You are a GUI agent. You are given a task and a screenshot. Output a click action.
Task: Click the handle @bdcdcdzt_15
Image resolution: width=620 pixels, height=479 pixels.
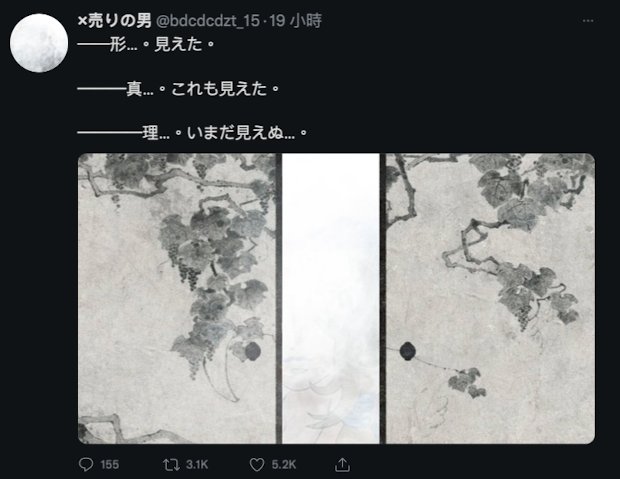pos(208,21)
